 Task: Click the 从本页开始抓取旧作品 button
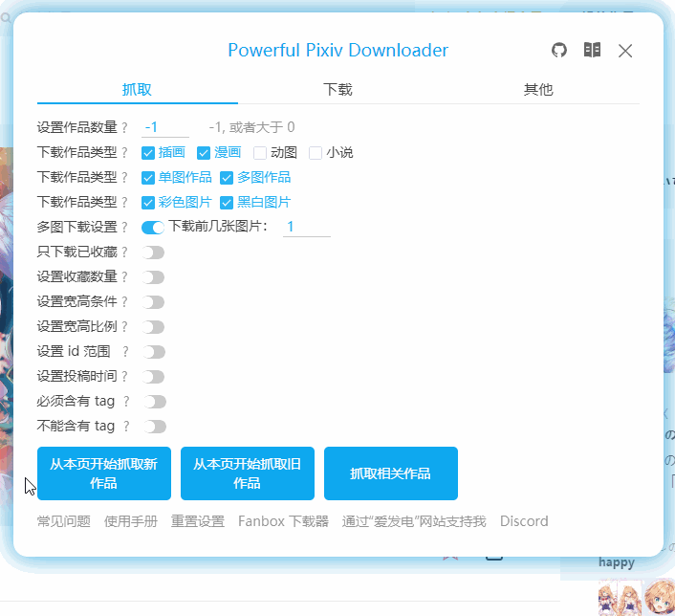point(248,473)
